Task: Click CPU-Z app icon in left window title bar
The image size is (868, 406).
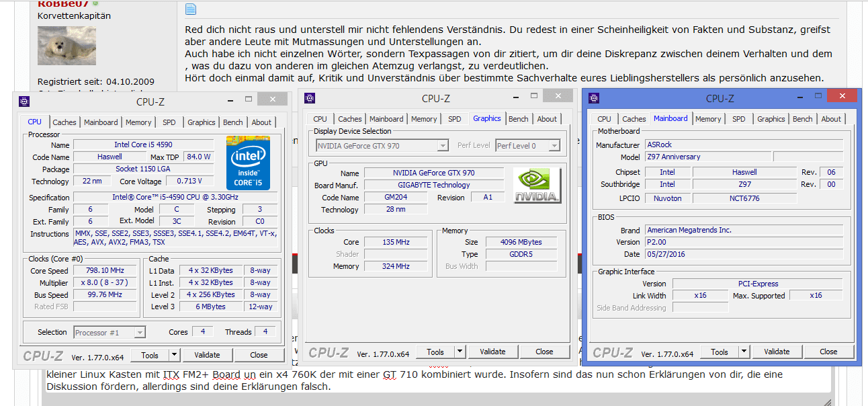Action: (24, 101)
